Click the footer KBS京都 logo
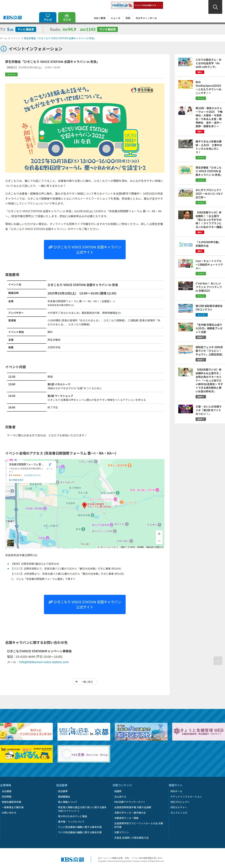This screenshot has width=225, height=868. [x=72, y=859]
